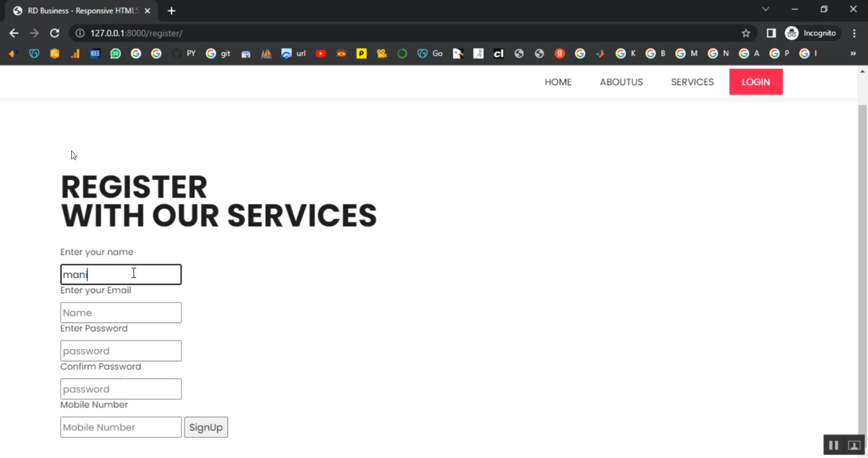This screenshot has width=868, height=458.
Task: Navigate to SERVICES
Action: coord(692,82)
